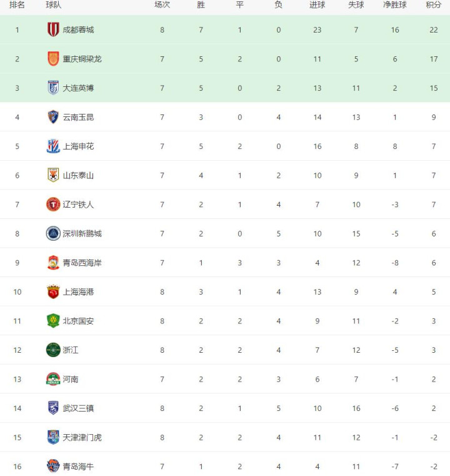The height and width of the screenshot is (476, 450).
Task: Click the 上海海港 team crest
Action: point(53,291)
